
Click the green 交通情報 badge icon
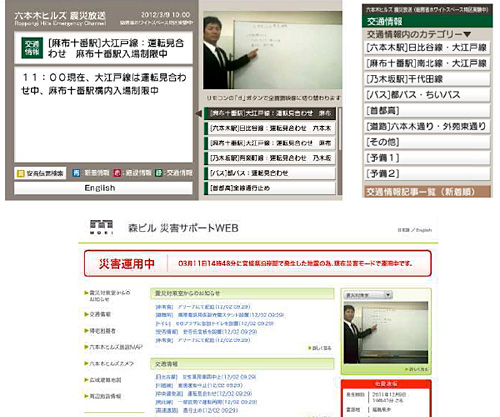[32, 48]
